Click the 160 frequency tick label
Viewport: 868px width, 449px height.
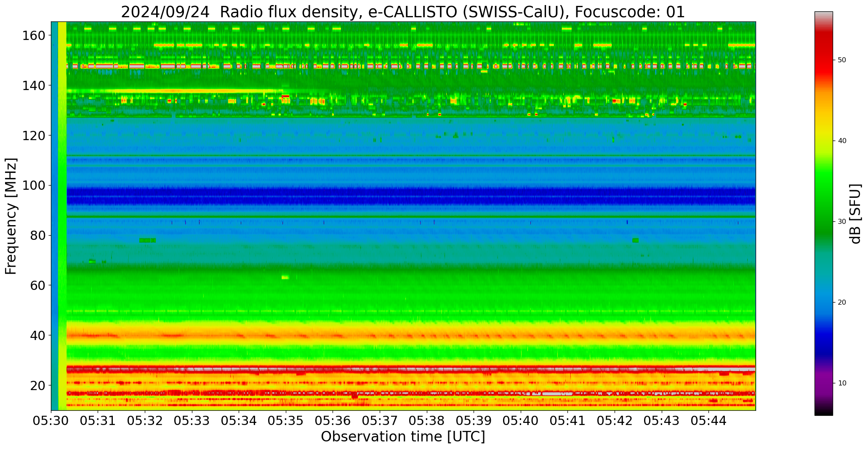coord(34,36)
